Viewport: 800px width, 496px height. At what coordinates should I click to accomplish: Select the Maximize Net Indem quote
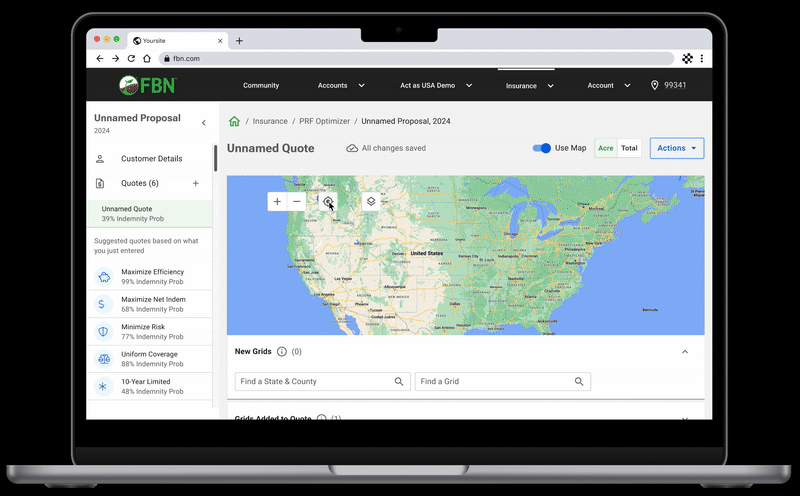click(x=149, y=305)
